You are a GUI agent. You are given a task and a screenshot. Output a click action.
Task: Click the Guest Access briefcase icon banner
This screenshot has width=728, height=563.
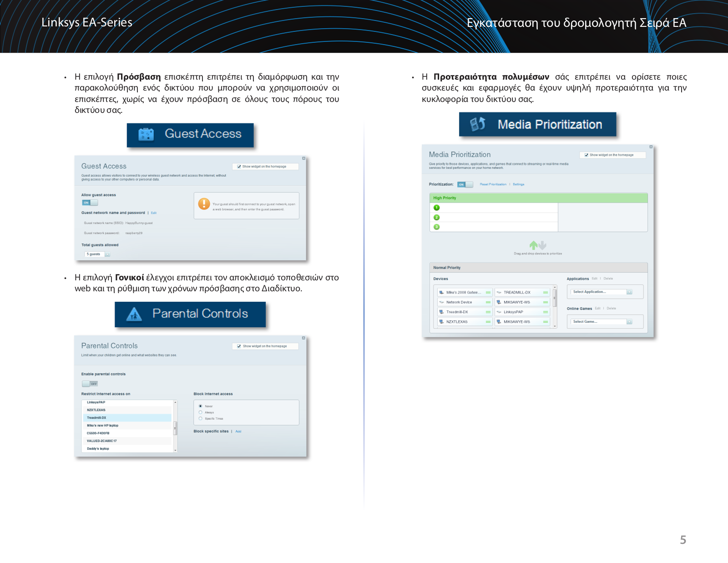pyautogui.click(x=190, y=135)
